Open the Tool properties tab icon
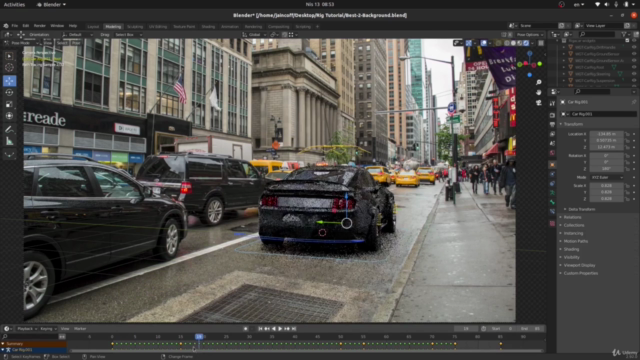The height and width of the screenshot is (360, 640). [552, 103]
